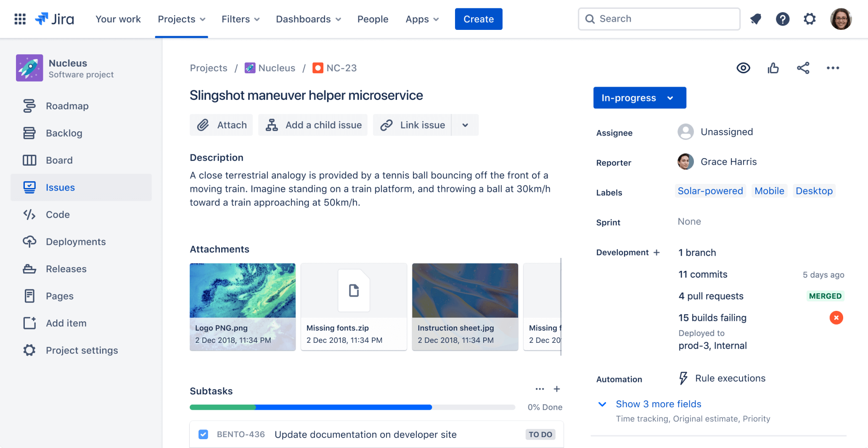Viewport: 868px width, 448px height.
Task: Toggle watching this issue with the eye icon
Action: (x=743, y=68)
